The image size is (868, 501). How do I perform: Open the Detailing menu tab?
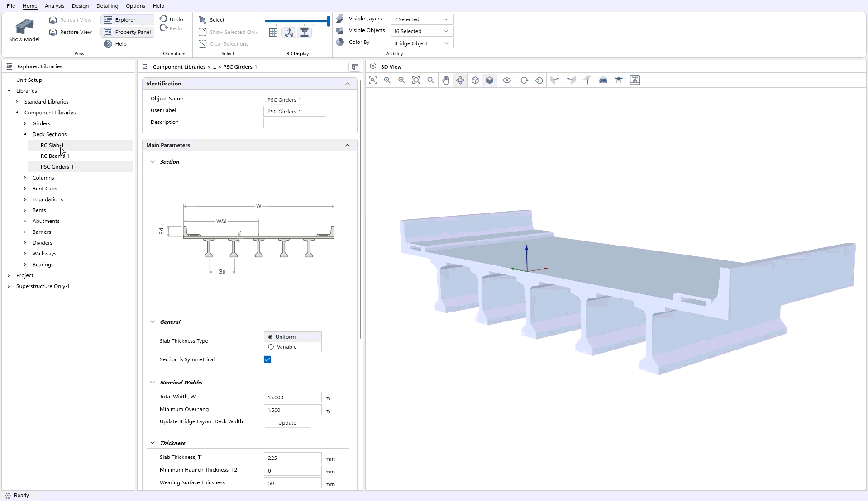(x=107, y=6)
